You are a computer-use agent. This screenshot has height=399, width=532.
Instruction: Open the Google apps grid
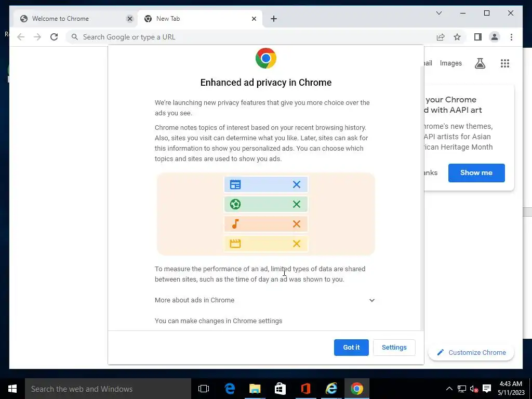(x=505, y=63)
